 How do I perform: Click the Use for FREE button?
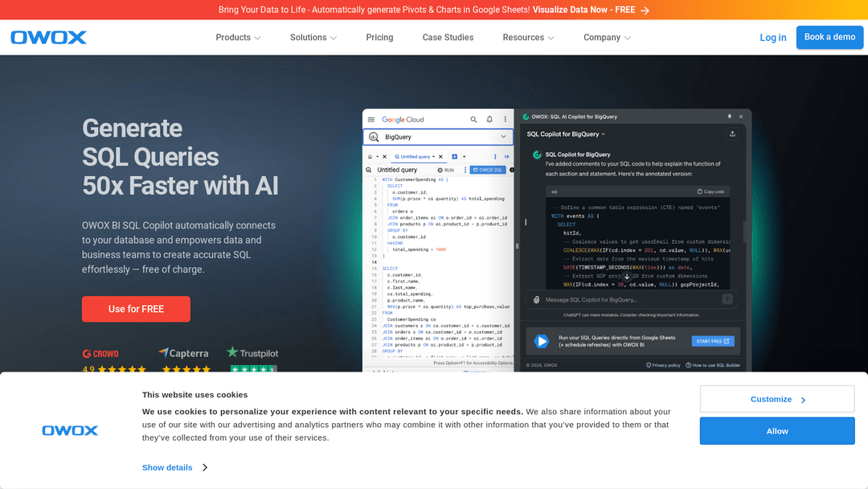pyautogui.click(x=136, y=309)
